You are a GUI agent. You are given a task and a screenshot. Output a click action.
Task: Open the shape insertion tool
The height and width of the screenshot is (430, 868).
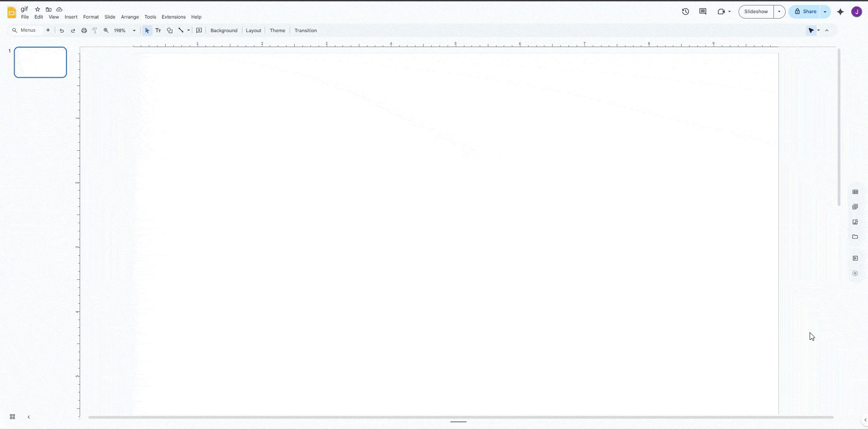(169, 30)
